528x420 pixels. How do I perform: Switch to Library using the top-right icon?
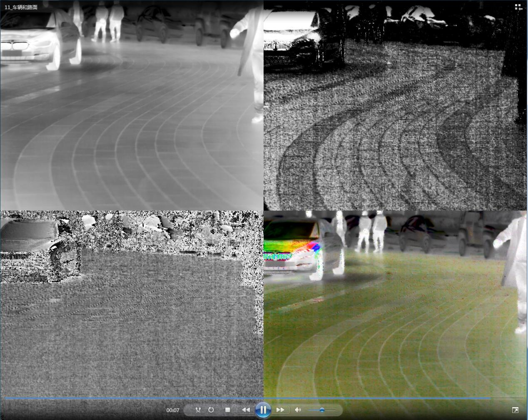pos(518,7)
